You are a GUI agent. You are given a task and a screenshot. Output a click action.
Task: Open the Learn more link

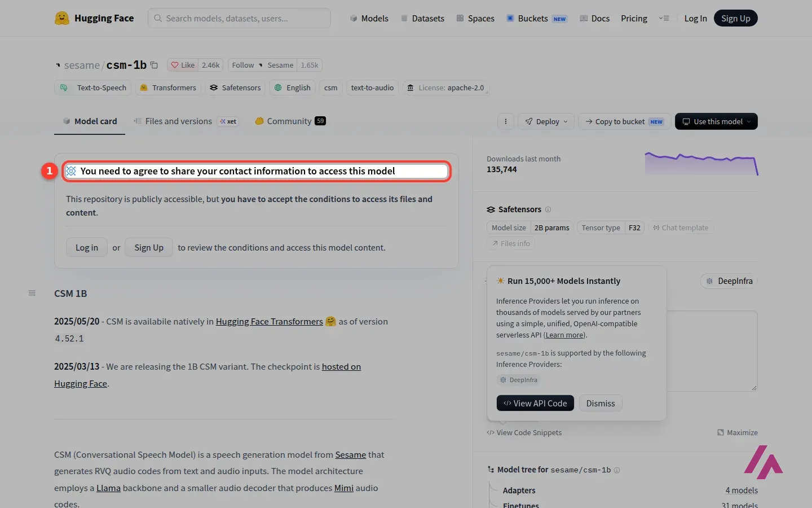point(564,335)
